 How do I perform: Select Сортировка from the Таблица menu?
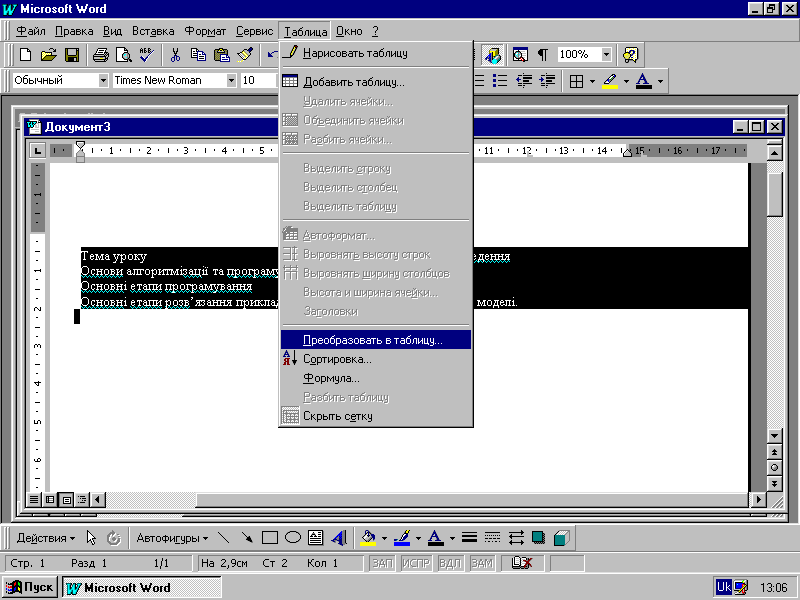pos(337,359)
